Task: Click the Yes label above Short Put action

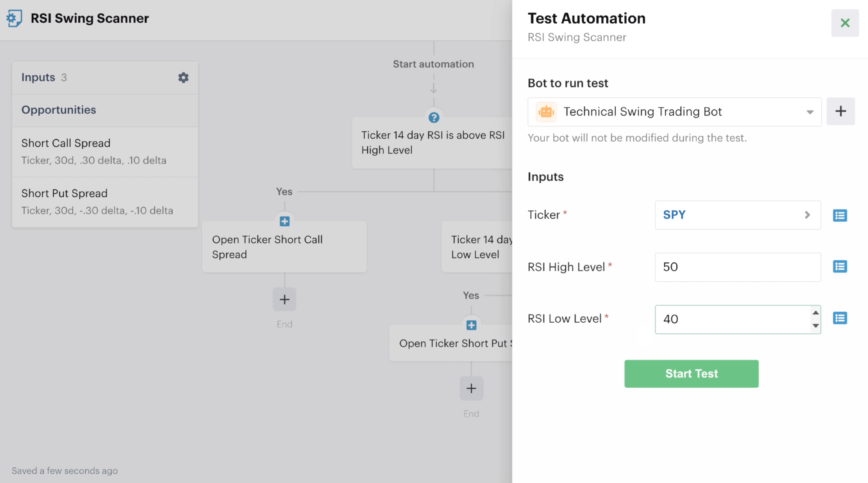Action: point(471,295)
